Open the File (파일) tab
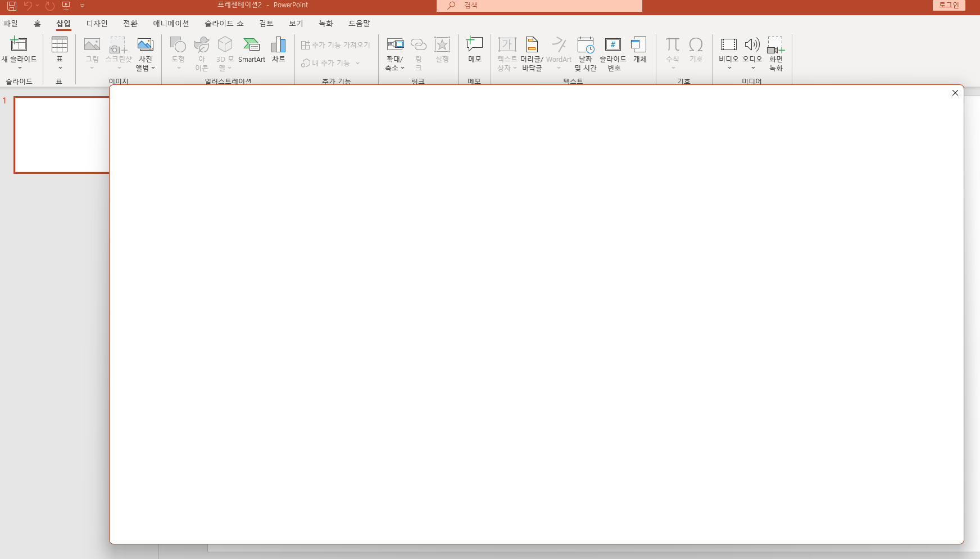Screen dimensions: 980x559 pyautogui.click(x=11, y=24)
